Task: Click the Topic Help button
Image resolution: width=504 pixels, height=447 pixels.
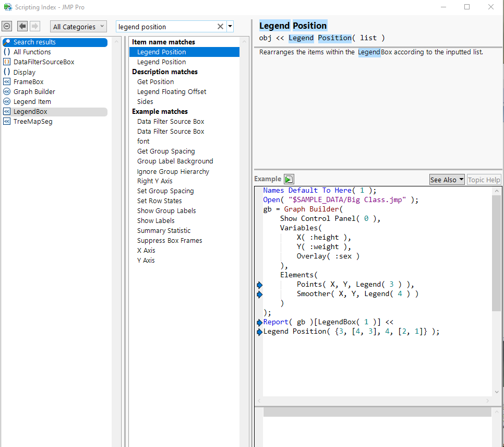Action: 484,179
